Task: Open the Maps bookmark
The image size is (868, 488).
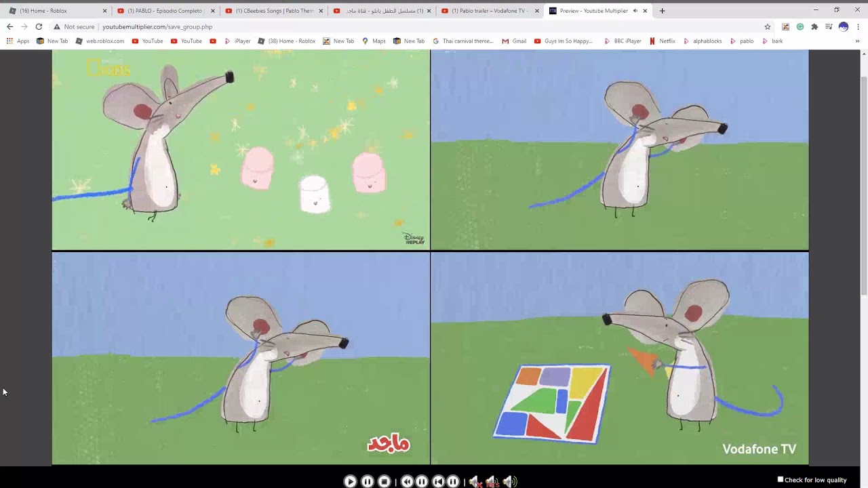Action: click(x=374, y=41)
